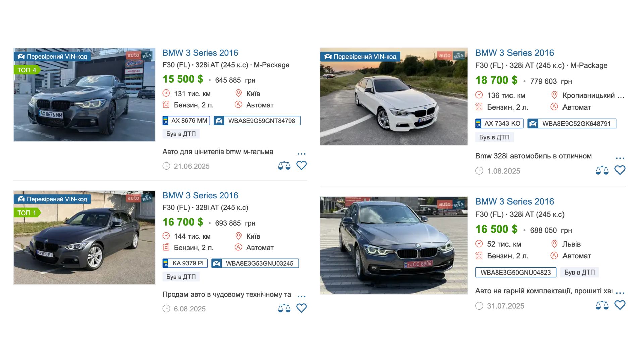644x362 pixels.
Task: Open the 15 500 $ BMW 3 Series title link
Action: pyautogui.click(x=200, y=53)
